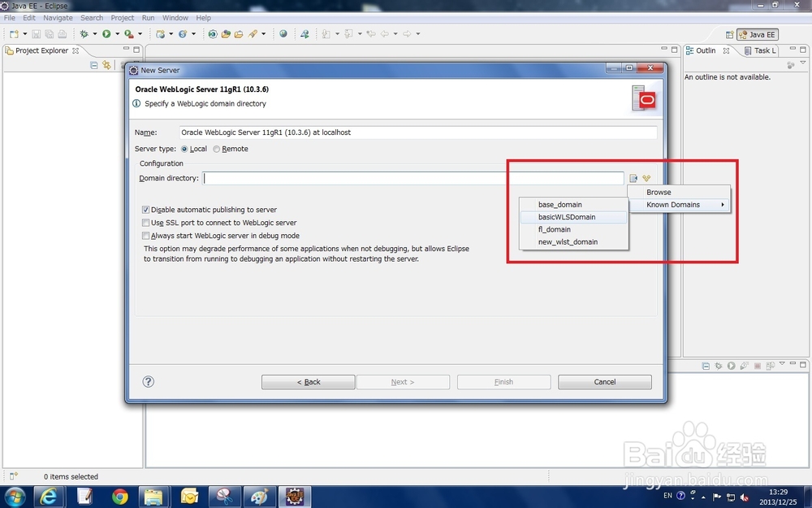Uncheck Disable automatic publishing to server
This screenshot has height=508, width=812.
click(145, 210)
